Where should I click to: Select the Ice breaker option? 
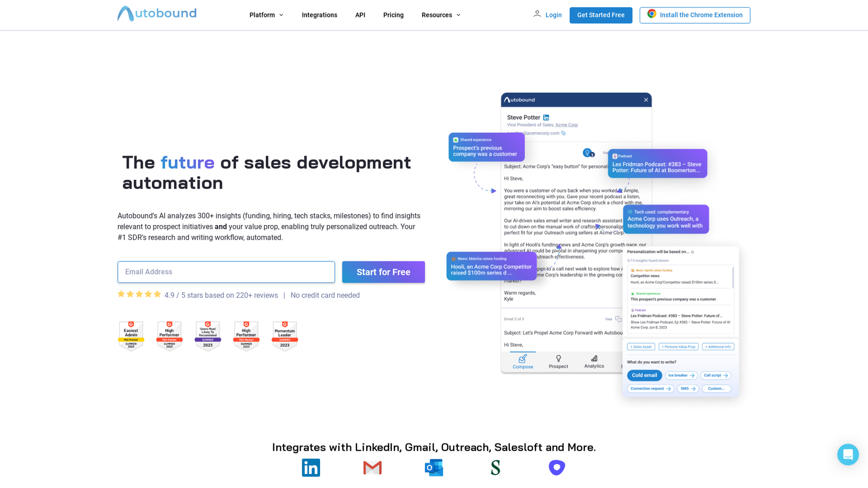pyautogui.click(x=681, y=375)
